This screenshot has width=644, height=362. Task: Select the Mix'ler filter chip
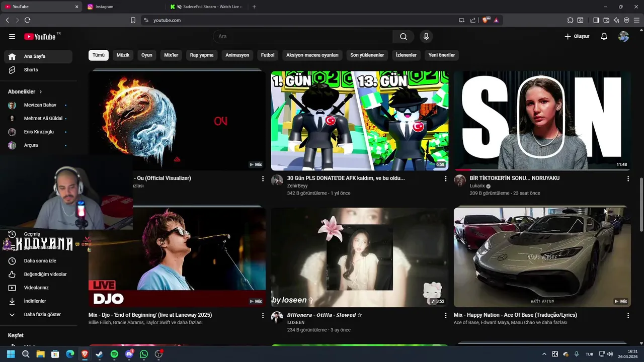[171, 55]
